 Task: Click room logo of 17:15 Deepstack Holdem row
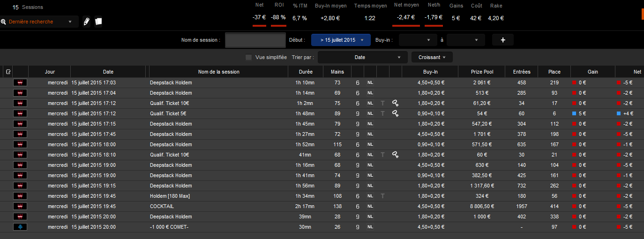coord(20,124)
